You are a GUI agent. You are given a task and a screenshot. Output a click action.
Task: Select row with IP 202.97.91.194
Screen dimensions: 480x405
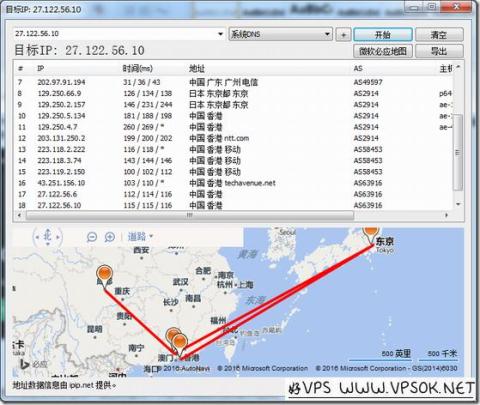233,82
